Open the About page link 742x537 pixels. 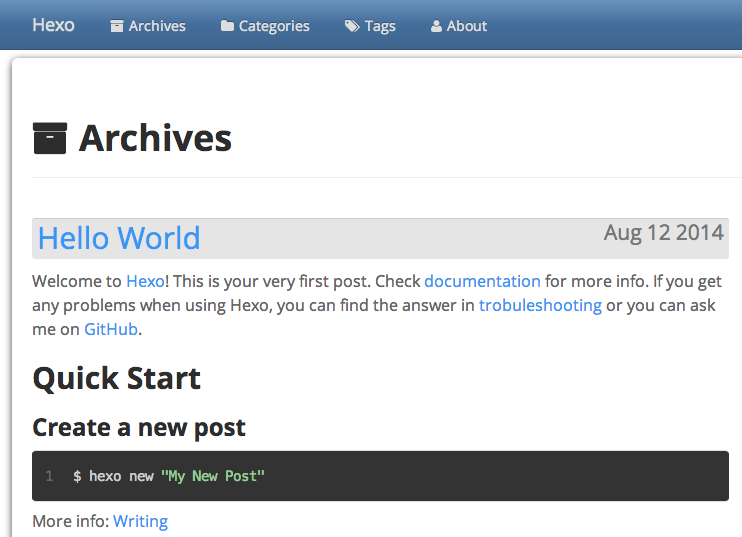pyautogui.click(x=467, y=26)
